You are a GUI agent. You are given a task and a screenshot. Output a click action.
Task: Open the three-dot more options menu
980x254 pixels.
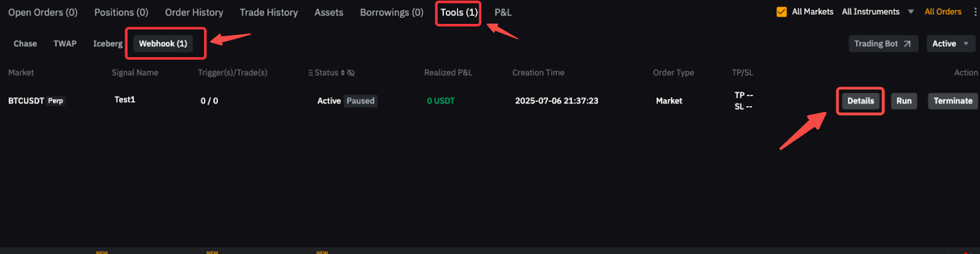[975, 12]
